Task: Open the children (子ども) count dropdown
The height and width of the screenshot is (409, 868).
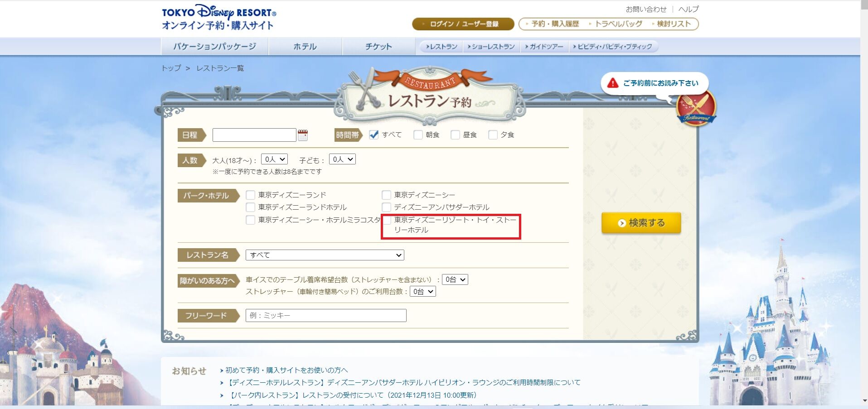Action: [342, 159]
